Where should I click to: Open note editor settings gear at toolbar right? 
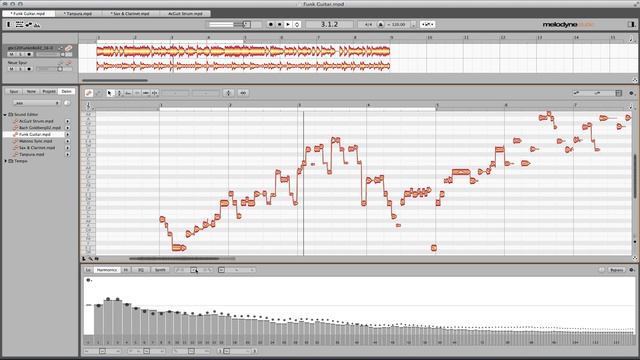pyautogui.click(x=631, y=93)
